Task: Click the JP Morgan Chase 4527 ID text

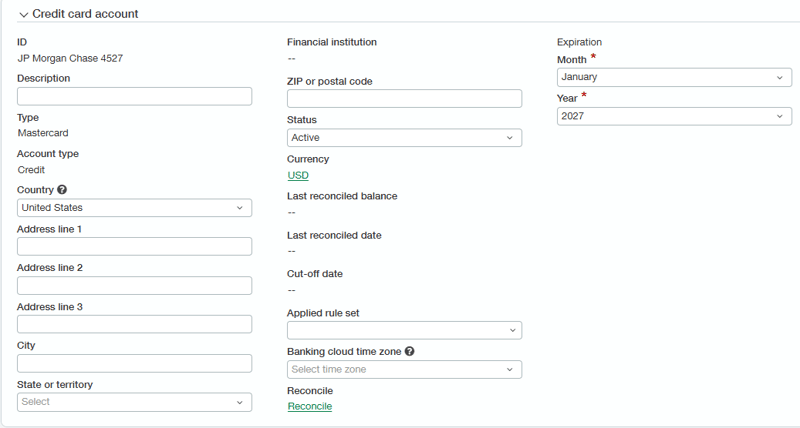Action: (70, 58)
